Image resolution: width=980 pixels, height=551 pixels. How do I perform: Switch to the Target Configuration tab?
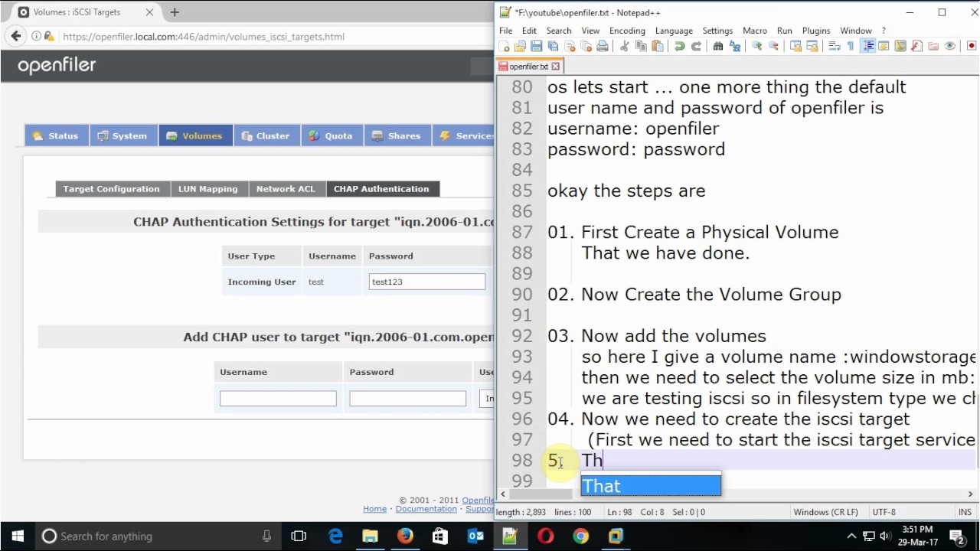pyautogui.click(x=111, y=189)
